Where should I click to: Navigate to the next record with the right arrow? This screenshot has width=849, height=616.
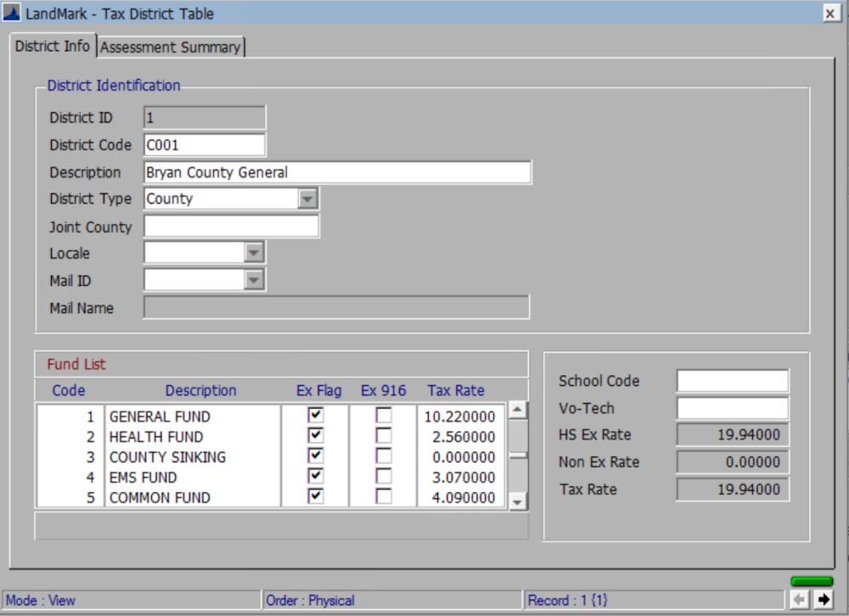pos(825,600)
